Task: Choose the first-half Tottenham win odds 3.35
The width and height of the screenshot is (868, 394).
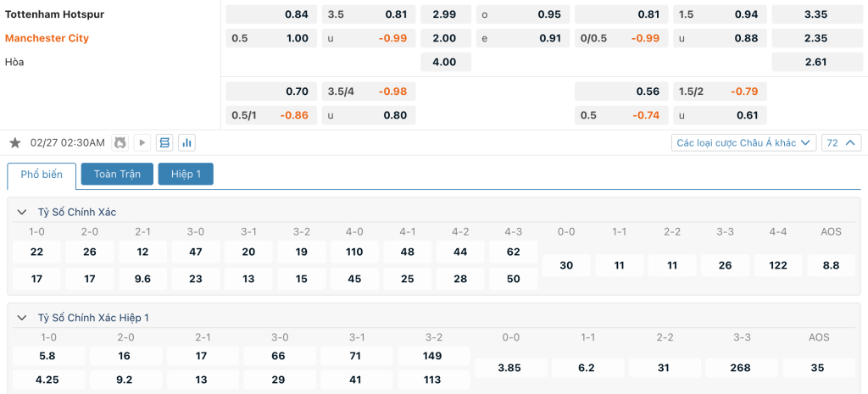Action: tap(816, 14)
